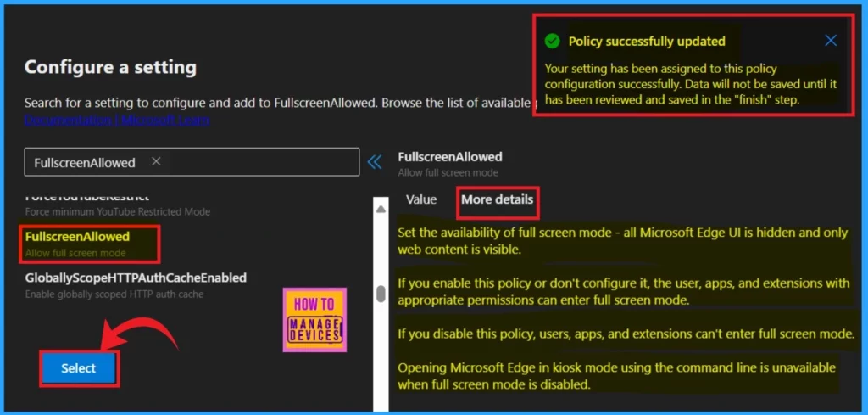The width and height of the screenshot is (868, 415).
Task: Click paragraph starting 'If you enable this policy'
Action: [623, 292]
